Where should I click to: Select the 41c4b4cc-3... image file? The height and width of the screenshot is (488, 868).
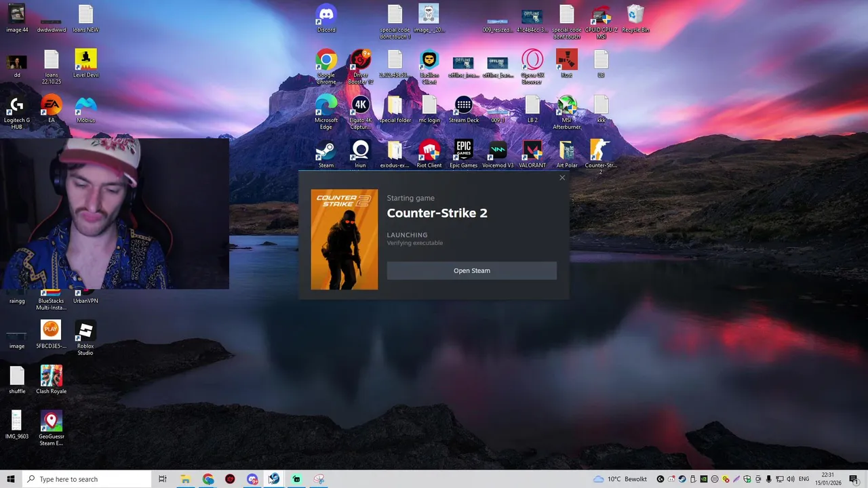click(532, 18)
